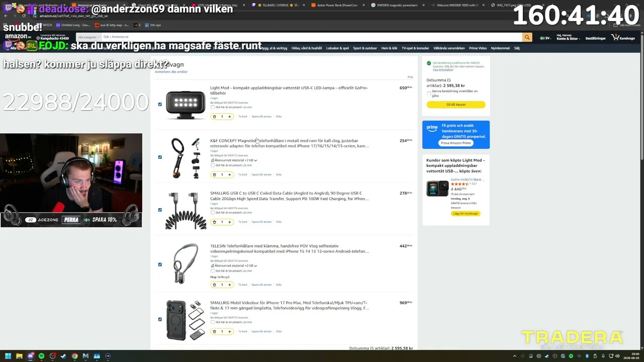
Task: Increase TELESIN phone holder quantity
Action: coord(229,285)
